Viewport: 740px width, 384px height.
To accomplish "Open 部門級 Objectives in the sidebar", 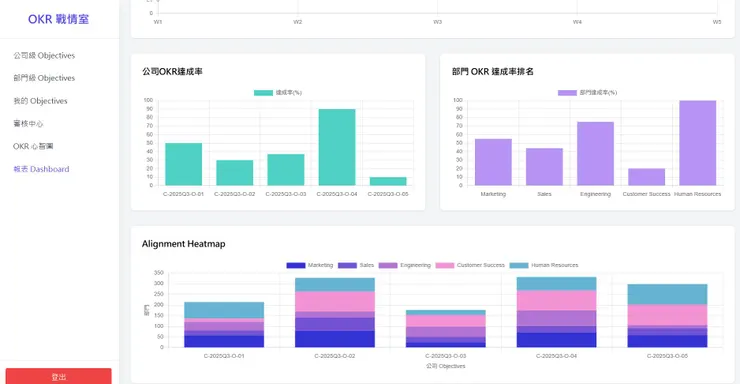I will (x=44, y=78).
